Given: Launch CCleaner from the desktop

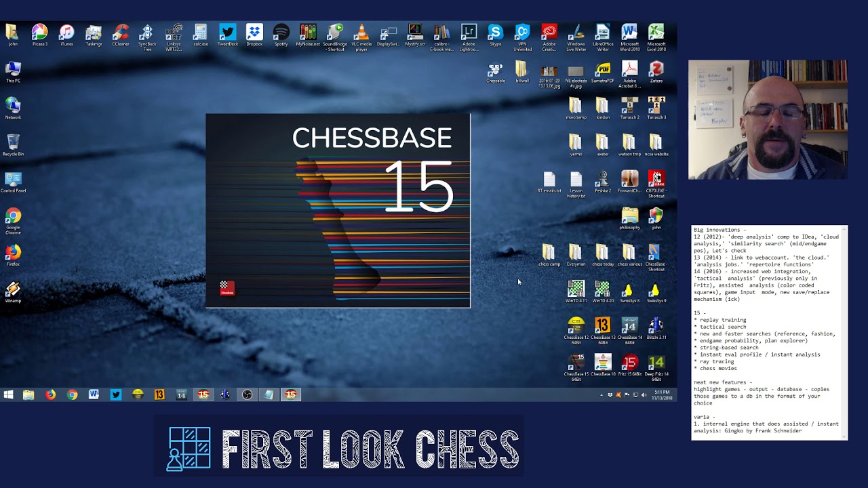Looking at the screenshot, I should [x=120, y=35].
